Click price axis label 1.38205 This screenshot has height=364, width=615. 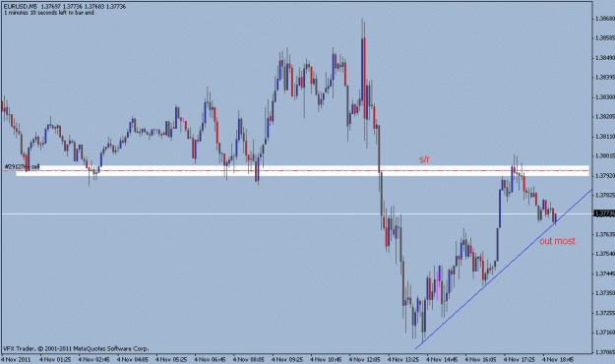[x=604, y=116]
